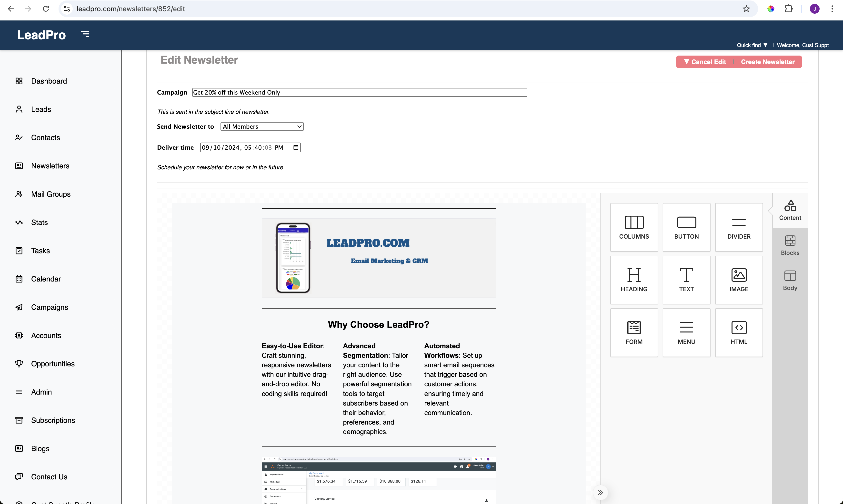This screenshot has width=843, height=504.
Task: Click the Create Newsletter button
Action: point(768,62)
